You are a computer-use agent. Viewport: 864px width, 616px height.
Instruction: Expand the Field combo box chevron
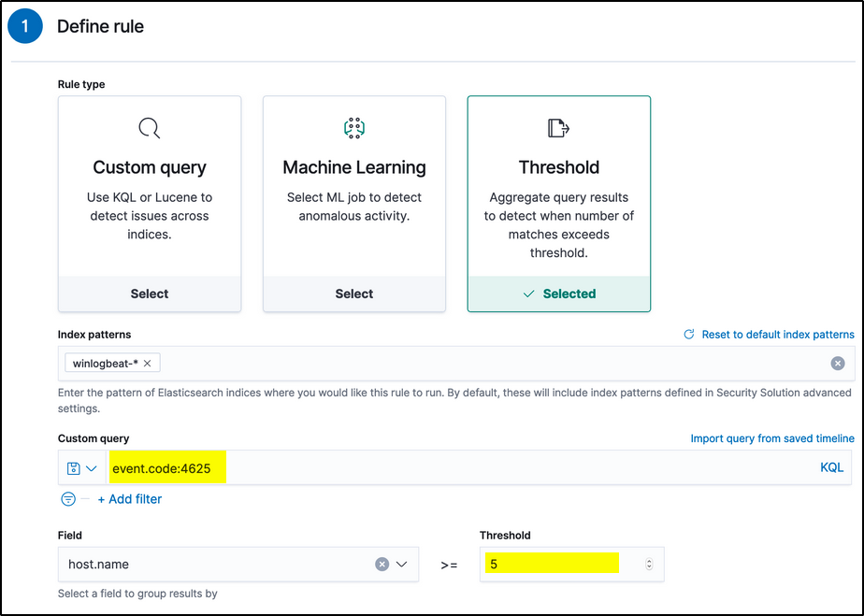tap(402, 565)
